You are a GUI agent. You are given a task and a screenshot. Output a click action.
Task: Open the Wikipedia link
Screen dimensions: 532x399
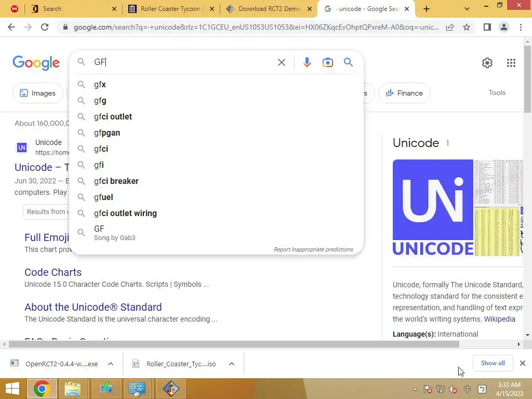(499, 319)
